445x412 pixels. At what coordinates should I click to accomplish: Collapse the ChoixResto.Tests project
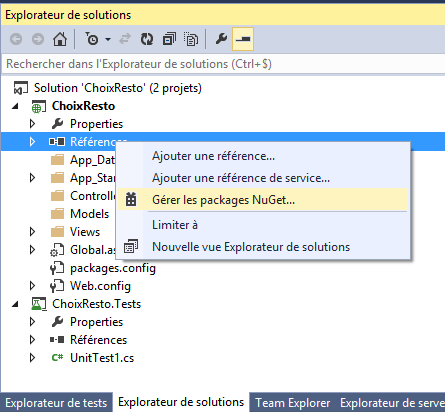[x=15, y=304]
